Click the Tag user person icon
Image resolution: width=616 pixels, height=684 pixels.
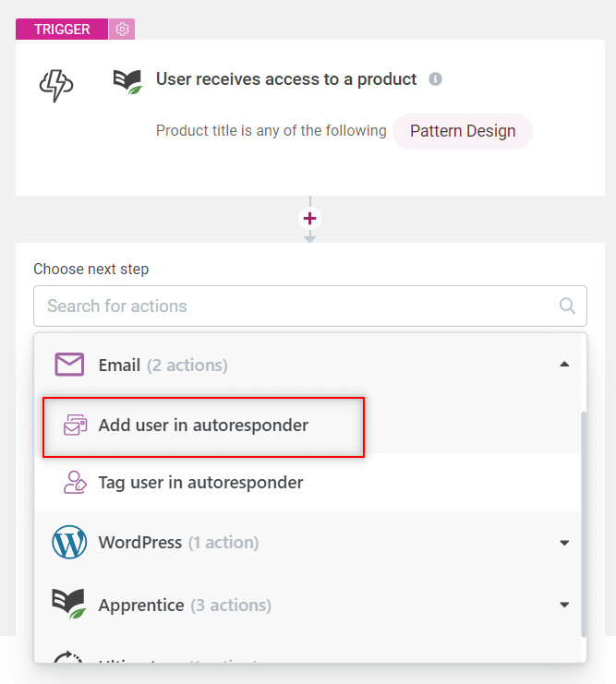(x=75, y=482)
